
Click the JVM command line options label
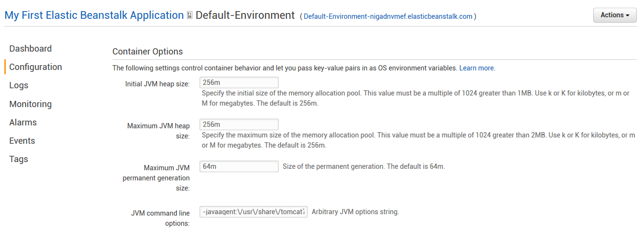tap(160, 218)
